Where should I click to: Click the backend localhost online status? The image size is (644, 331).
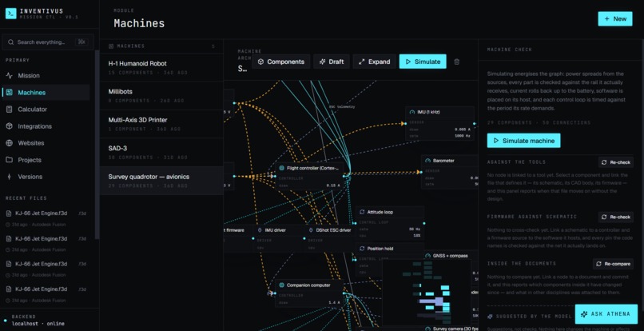38,324
